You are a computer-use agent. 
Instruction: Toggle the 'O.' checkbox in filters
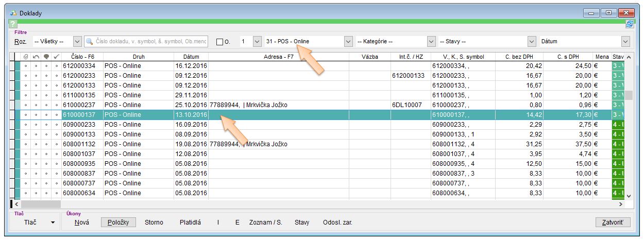point(220,42)
